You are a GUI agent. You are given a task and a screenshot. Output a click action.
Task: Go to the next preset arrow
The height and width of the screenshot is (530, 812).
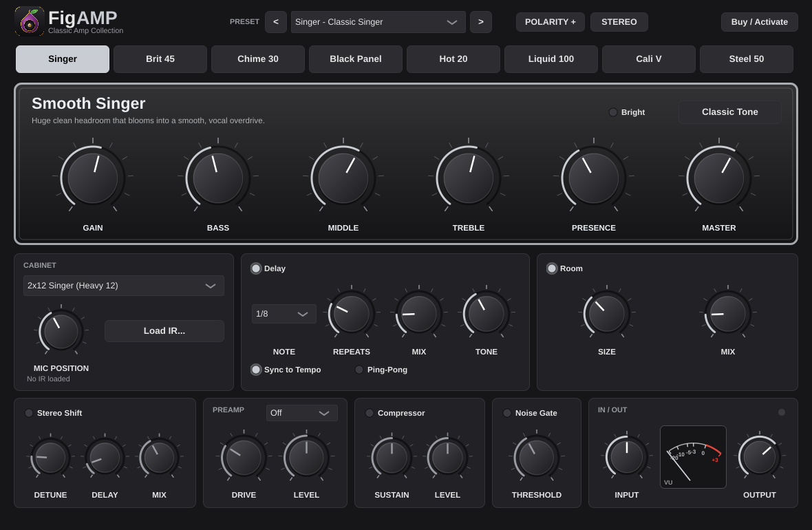pos(481,22)
